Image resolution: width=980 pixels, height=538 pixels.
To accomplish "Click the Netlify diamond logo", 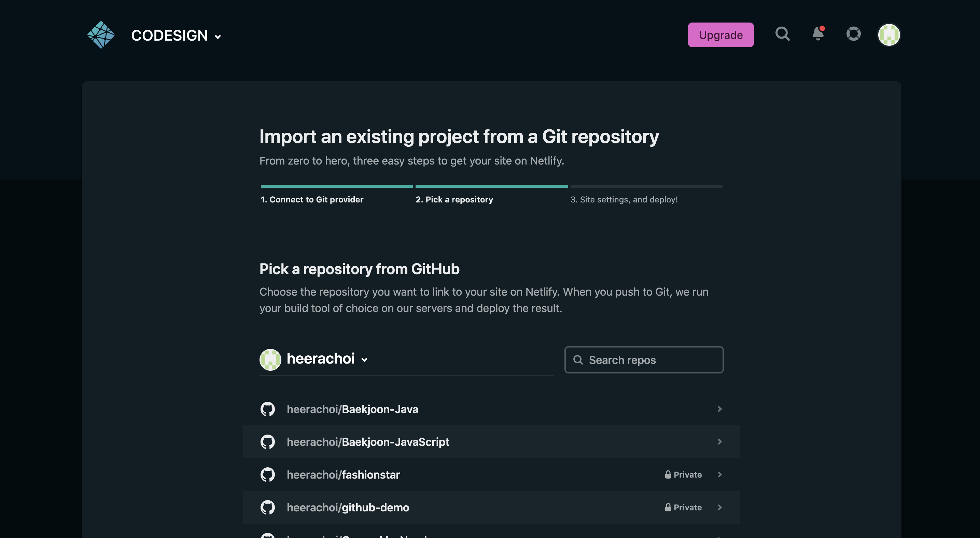I will [101, 35].
